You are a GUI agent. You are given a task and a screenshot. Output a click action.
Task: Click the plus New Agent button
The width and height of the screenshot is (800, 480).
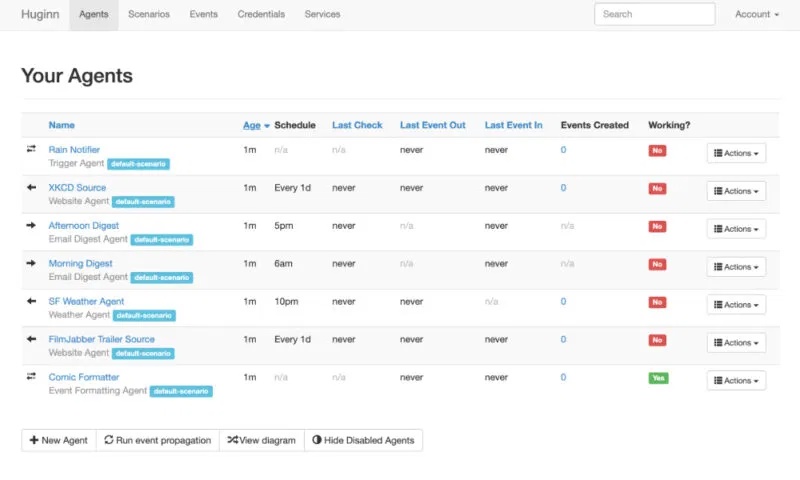pos(59,440)
